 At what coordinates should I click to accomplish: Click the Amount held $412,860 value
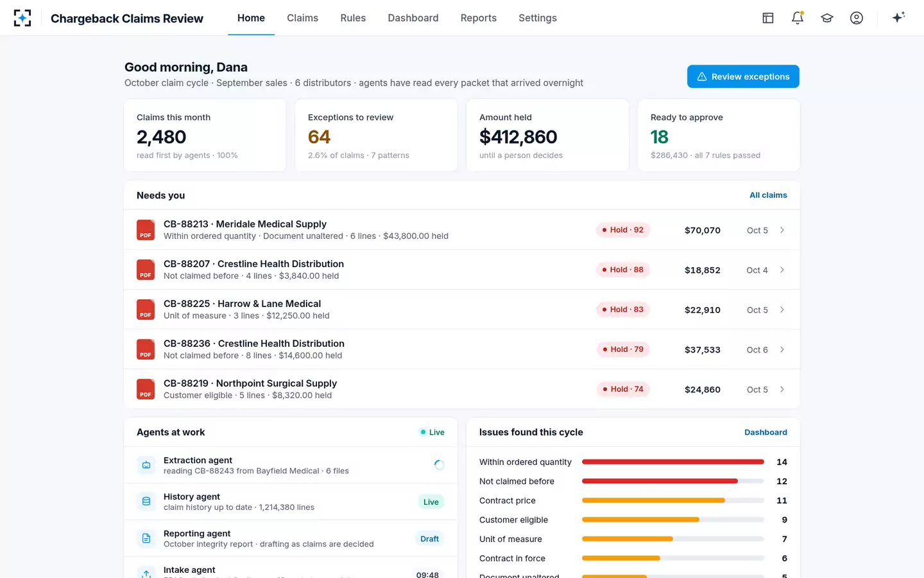pos(518,137)
